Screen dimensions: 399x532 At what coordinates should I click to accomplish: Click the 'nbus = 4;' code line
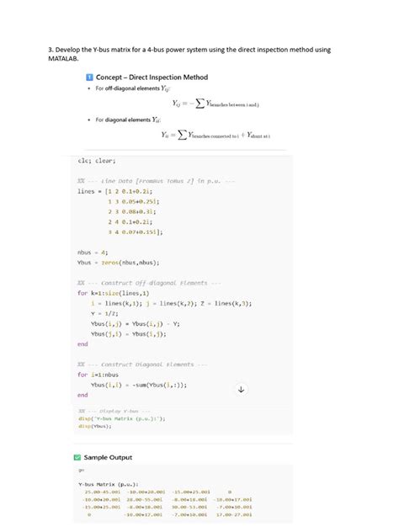(93, 253)
